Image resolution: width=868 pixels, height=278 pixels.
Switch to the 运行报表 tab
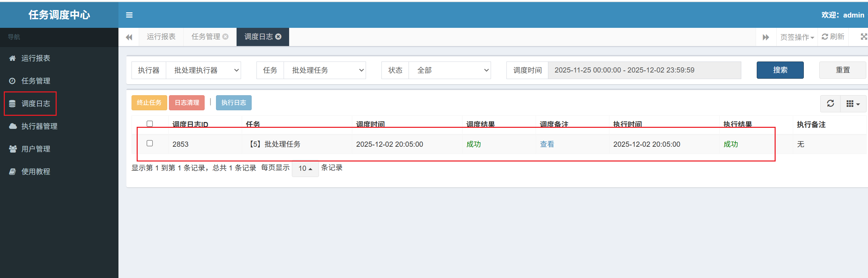click(x=161, y=37)
